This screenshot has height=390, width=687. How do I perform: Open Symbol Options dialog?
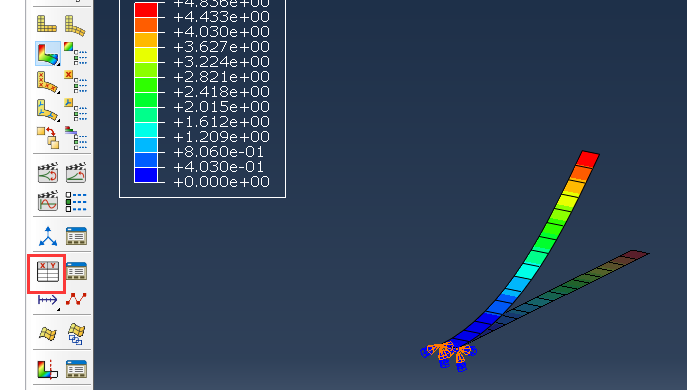point(75,82)
